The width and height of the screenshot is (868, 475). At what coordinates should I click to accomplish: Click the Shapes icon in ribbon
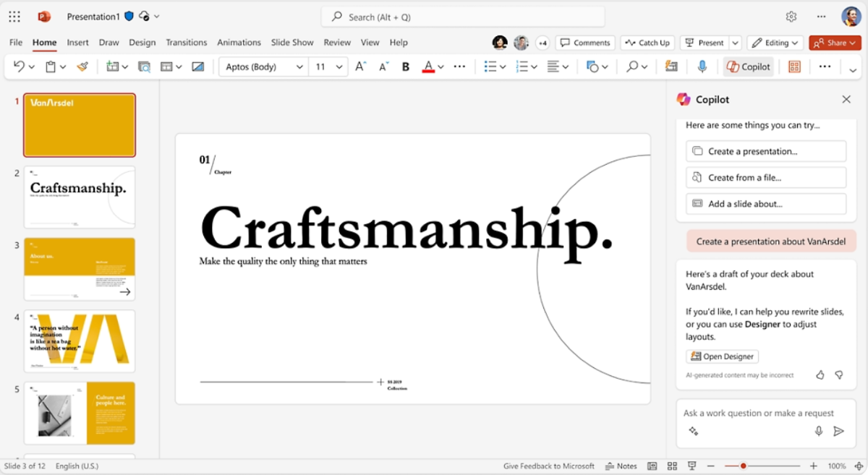pos(593,67)
